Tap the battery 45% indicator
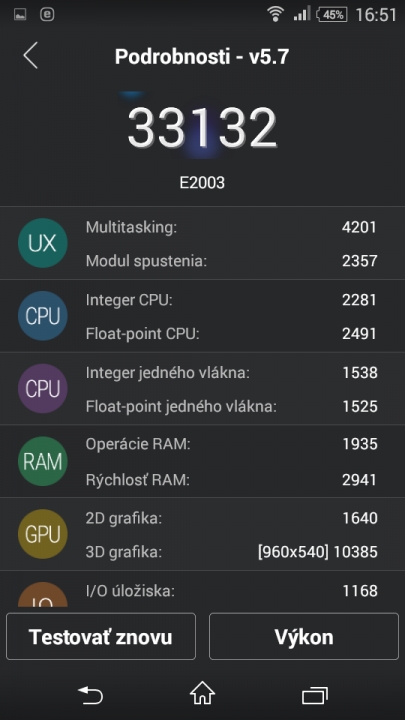Image resolution: width=405 pixels, height=720 pixels. [x=332, y=15]
